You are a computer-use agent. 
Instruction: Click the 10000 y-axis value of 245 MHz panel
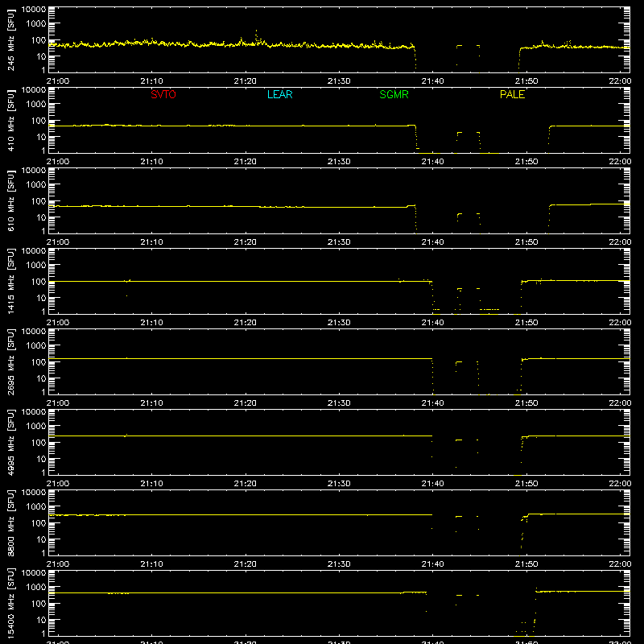tap(34, 10)
